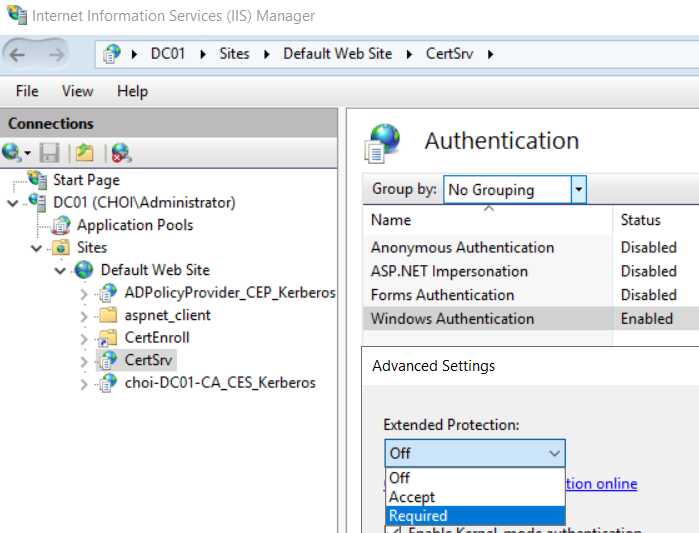Click Default Web Site in the breadcrumb

pos(337,53)
